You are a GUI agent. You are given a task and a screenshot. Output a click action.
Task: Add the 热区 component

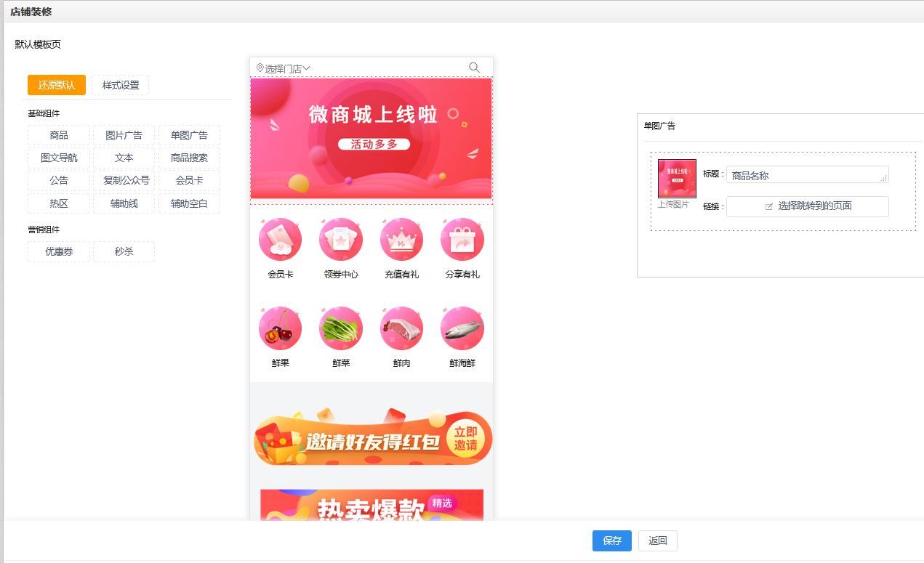pyautogui.click(x=59, y=203)
